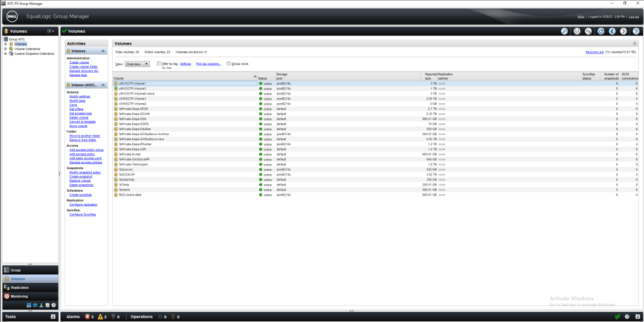The width and height of the screenshot is (644, 322).
Task: Select the fsPrivate-Invest volume row
Action: click(131, 153)
